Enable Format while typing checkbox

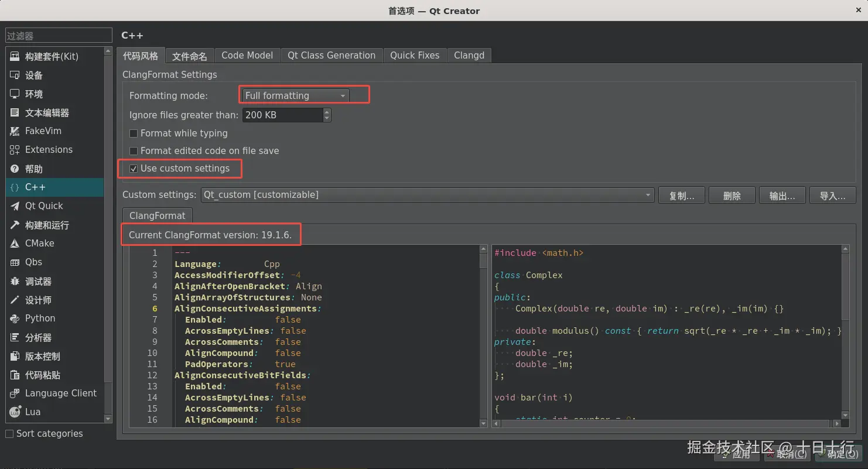point(134,133)
